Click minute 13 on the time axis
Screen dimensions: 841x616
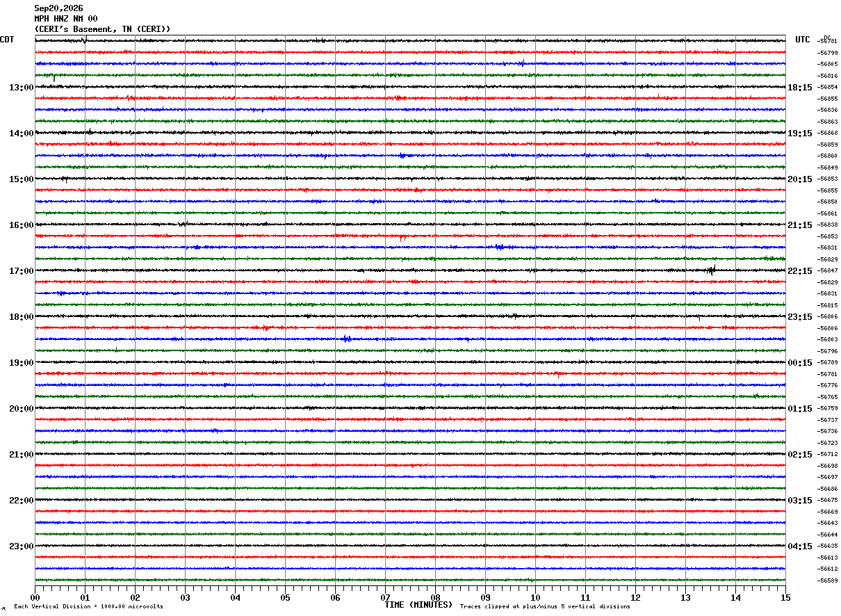click(685, 597)
